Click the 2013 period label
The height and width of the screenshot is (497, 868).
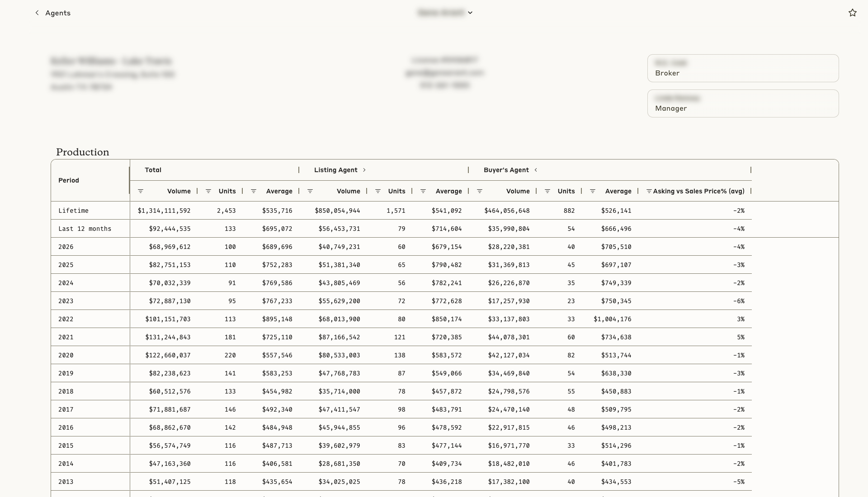click(x=66, y=482)
